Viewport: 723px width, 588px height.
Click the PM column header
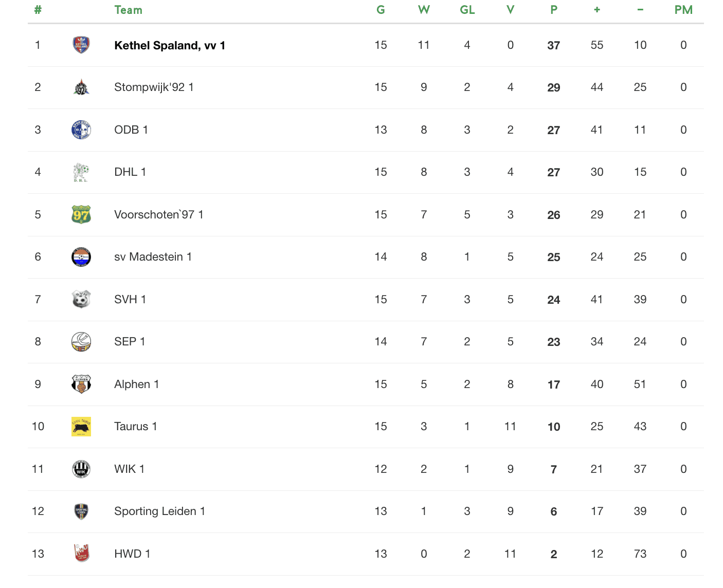[683, 10]
